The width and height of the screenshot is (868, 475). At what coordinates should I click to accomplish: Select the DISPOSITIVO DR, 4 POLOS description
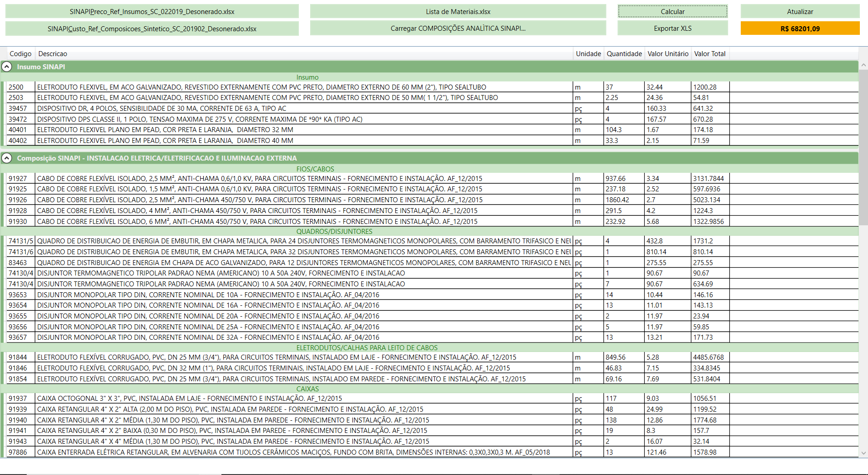click(x=162, y=109)
